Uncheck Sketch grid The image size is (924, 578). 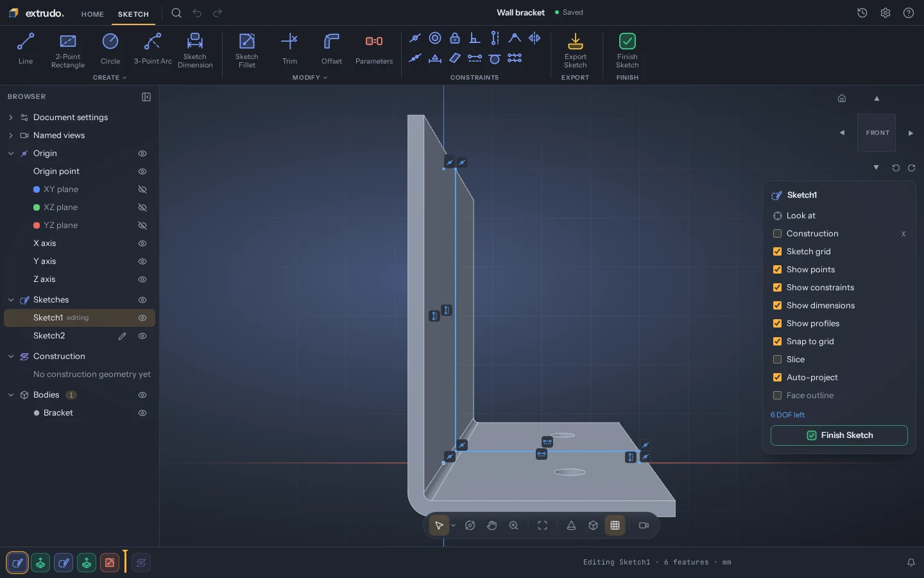point(778,252)
